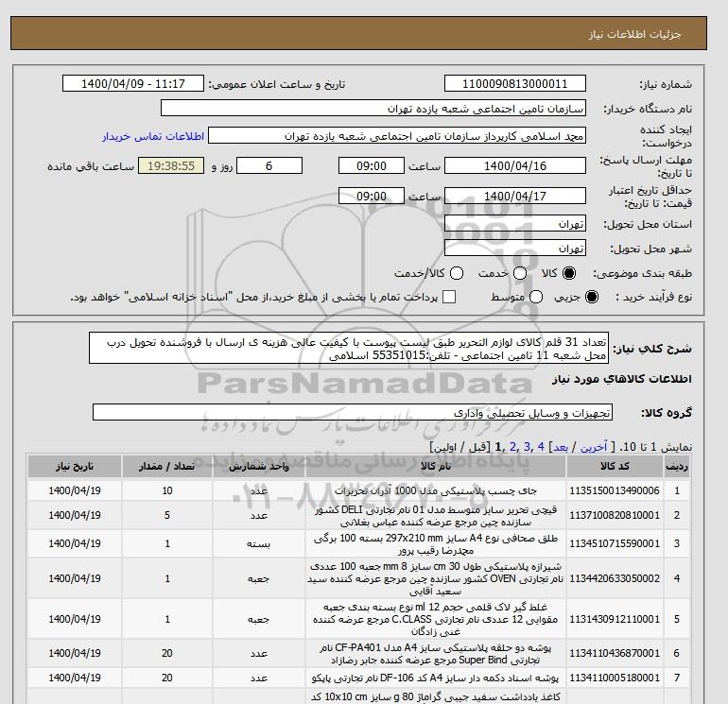
Task: Select the خدمت radio button
Action: click(520, 273)
